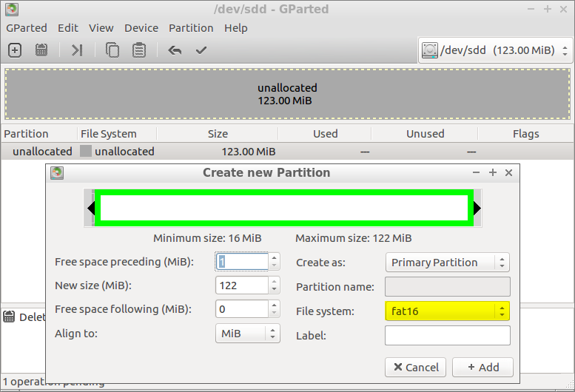Click the Resize/Move toolbar icon
This screenshot has height=392, width=575.
77,50
